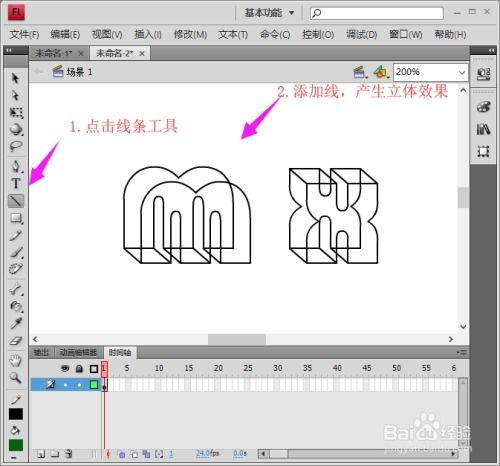Select the Pencil tool
The height and width of the screenshot is (466, 500).
coord(16,235)
